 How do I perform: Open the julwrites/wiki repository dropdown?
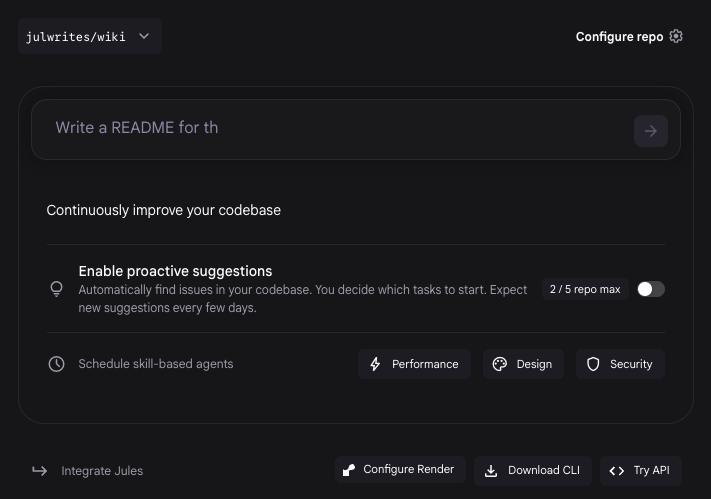pos(76,36)
